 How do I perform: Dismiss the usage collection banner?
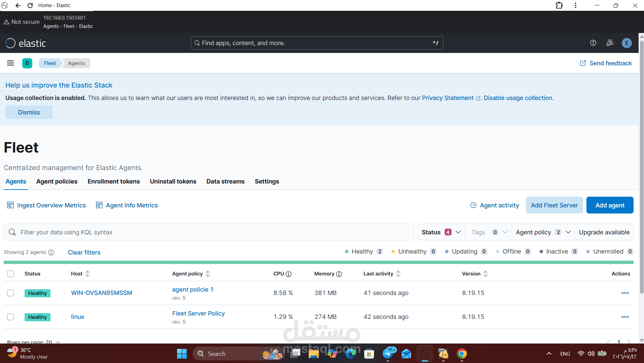pos(29,112)
